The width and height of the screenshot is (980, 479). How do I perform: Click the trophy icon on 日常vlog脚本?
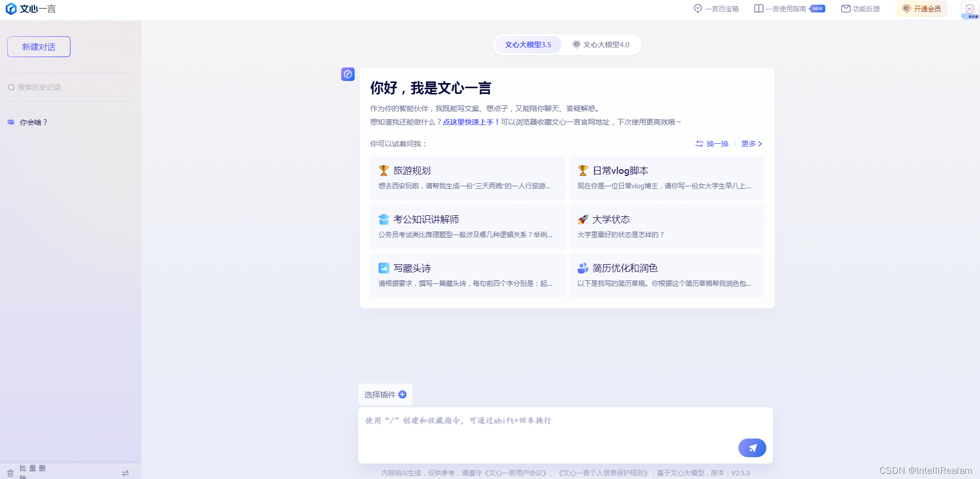(583, 170)
